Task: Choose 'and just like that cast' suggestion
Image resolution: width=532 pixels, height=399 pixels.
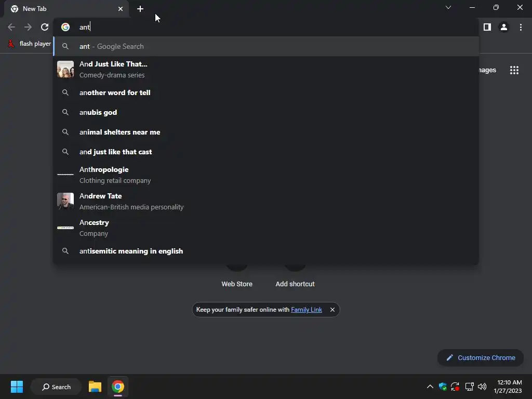Action: pos(266,152)
